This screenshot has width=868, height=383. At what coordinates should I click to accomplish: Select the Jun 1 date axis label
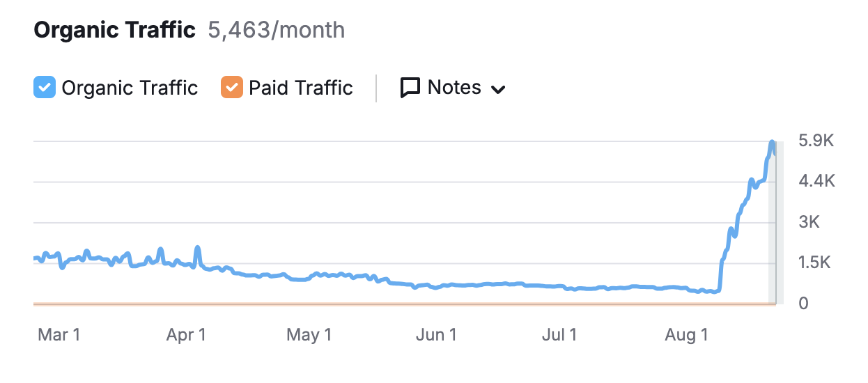(436, 335)
